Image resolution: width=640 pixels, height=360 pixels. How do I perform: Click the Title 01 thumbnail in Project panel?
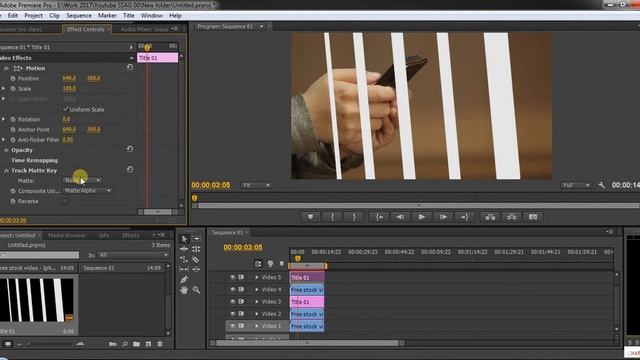click(37, 300)
